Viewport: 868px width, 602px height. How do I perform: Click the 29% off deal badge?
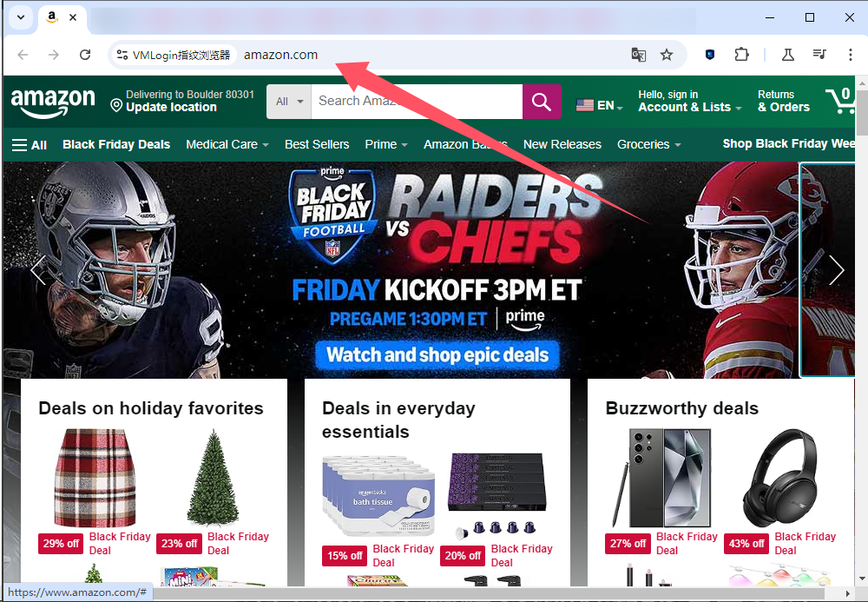click(61, 544)
